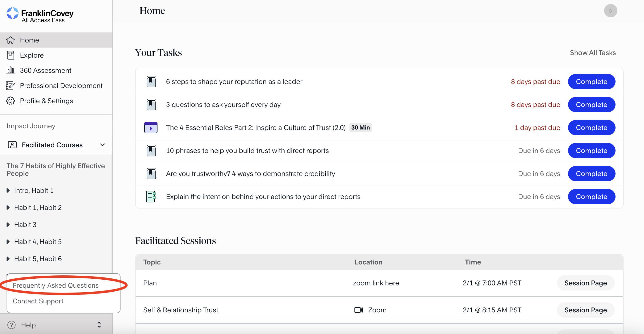The height and width of the screenshot is (334, 644).
Task: Click Show All Tasks link
Action: click(592, 53)
